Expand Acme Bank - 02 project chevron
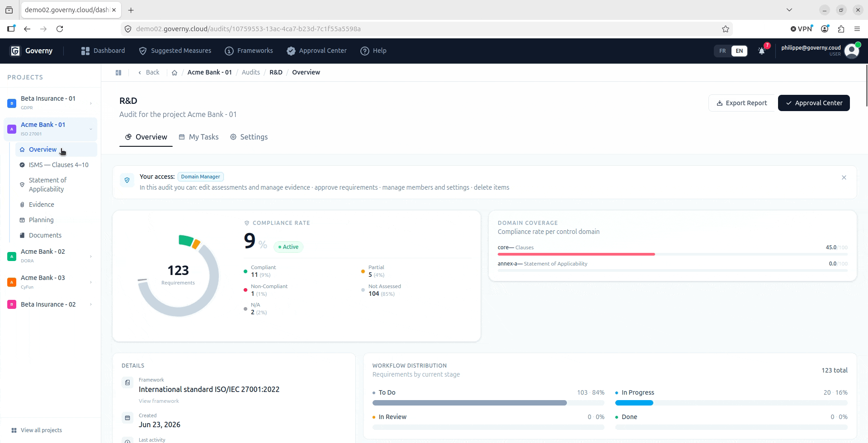 [91, 256]
